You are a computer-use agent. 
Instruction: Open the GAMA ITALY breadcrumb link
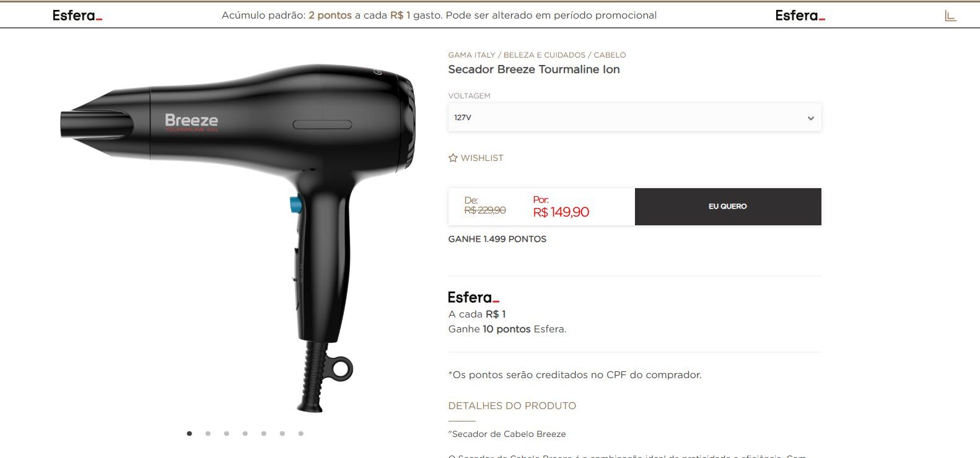471,55
